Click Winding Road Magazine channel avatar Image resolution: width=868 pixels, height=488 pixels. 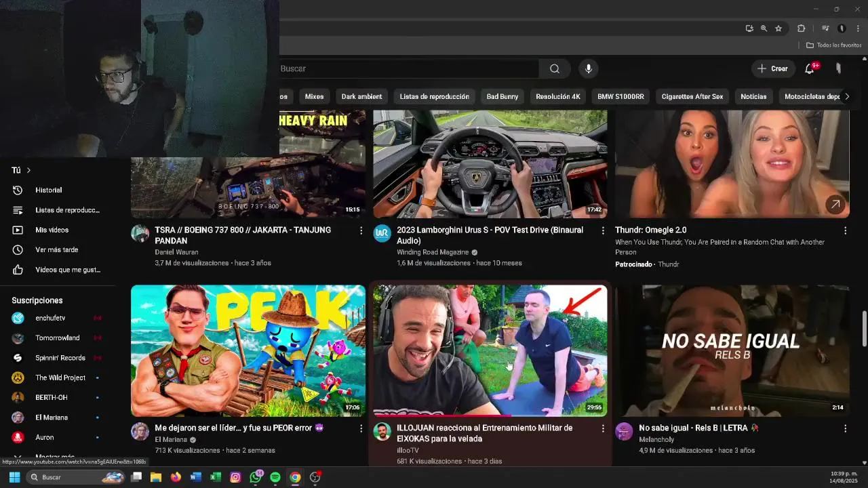(382, 234)
